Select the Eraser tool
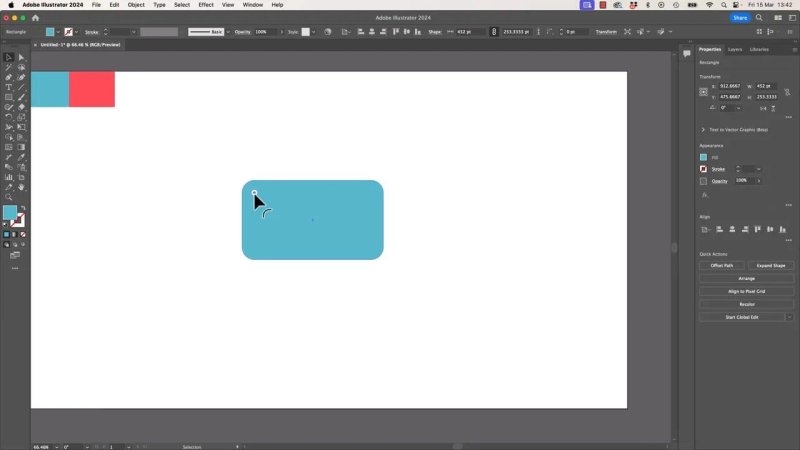This screenshot has height=450, width=800. 21,107
